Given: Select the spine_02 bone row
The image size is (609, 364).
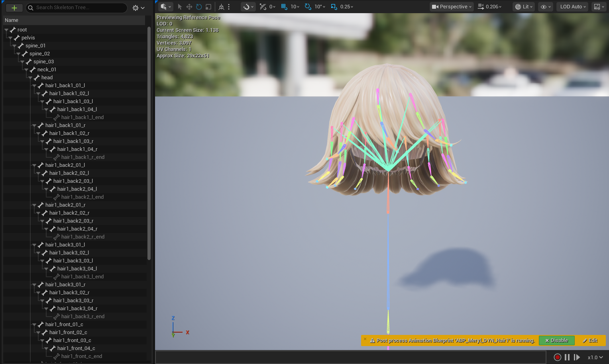Looking at the screenshot, I should coord(74,54).
